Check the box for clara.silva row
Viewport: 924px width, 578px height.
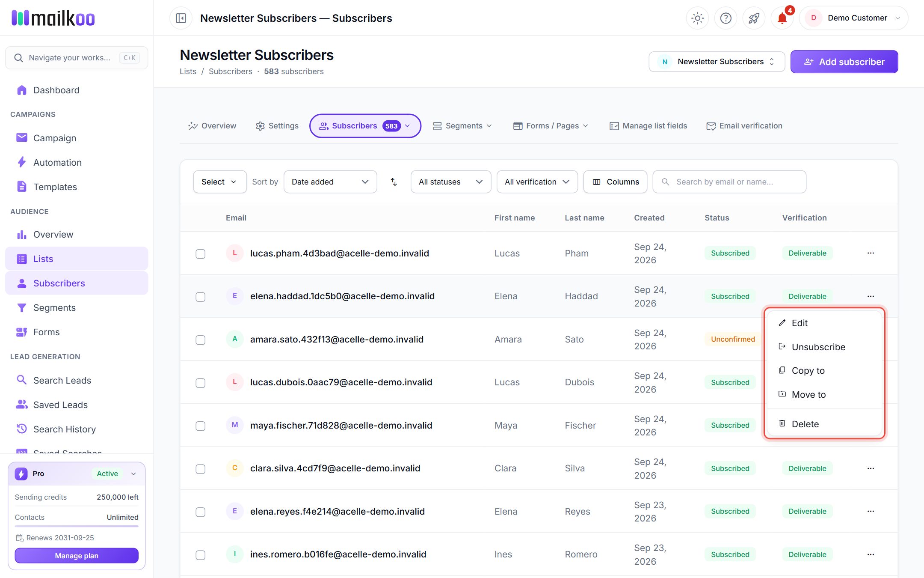(x=200, y=469)
